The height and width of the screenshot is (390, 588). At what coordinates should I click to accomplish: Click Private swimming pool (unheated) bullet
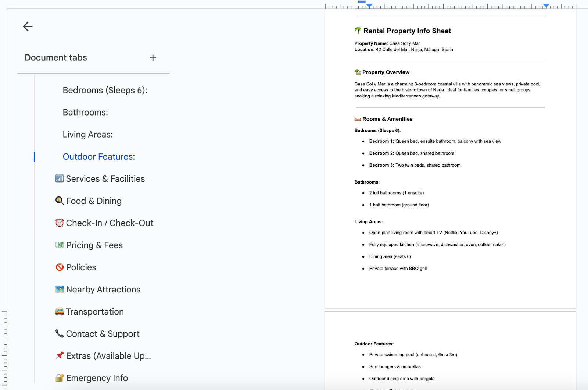(413, 355)
